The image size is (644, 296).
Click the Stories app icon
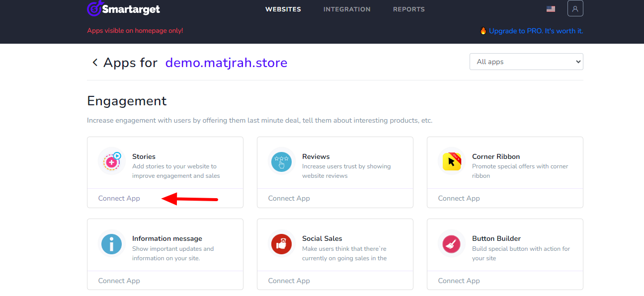pyautogui.click(x=112, y=161)
